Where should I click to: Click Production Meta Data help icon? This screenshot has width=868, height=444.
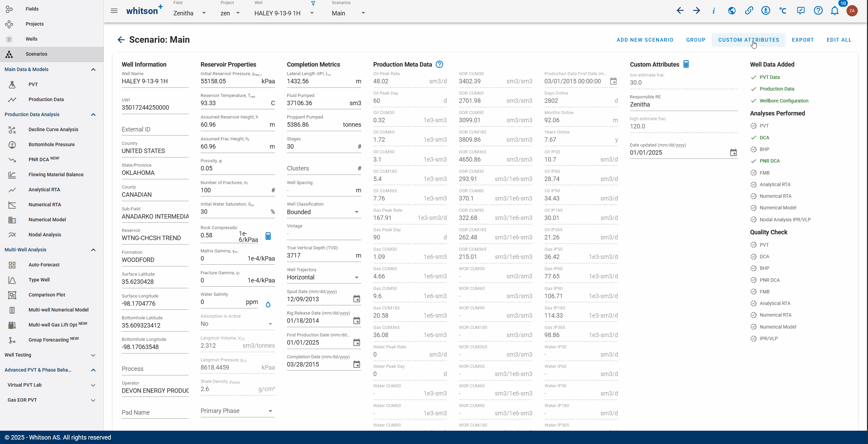439,65
